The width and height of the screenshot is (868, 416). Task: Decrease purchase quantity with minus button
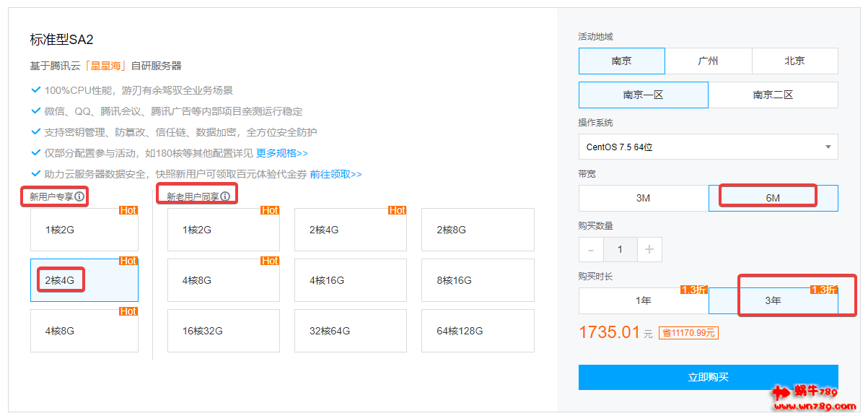tap(591, 249)
